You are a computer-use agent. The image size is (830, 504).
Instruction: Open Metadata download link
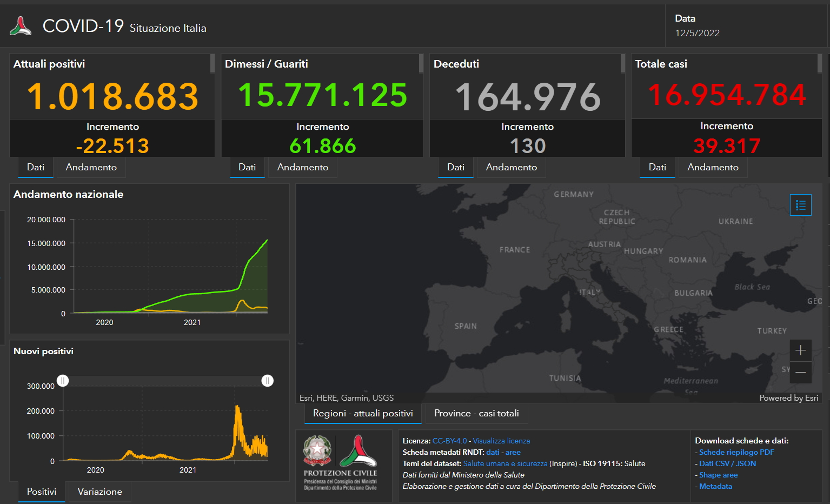coord(715,486)
